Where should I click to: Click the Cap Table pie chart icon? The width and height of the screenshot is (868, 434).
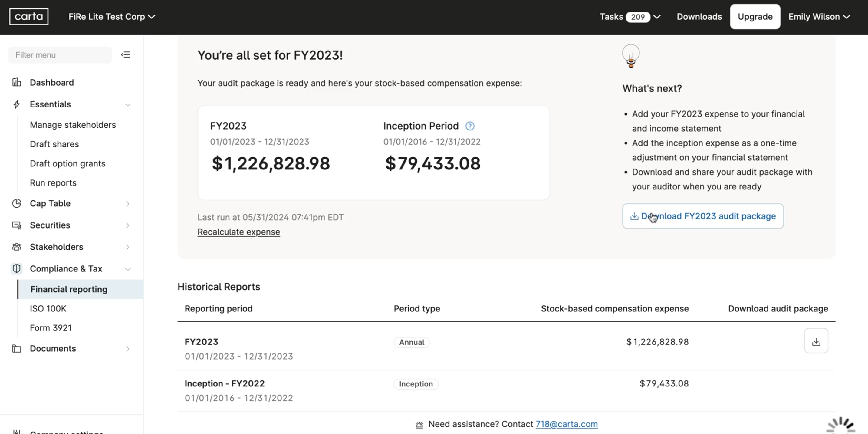[17, 203]
